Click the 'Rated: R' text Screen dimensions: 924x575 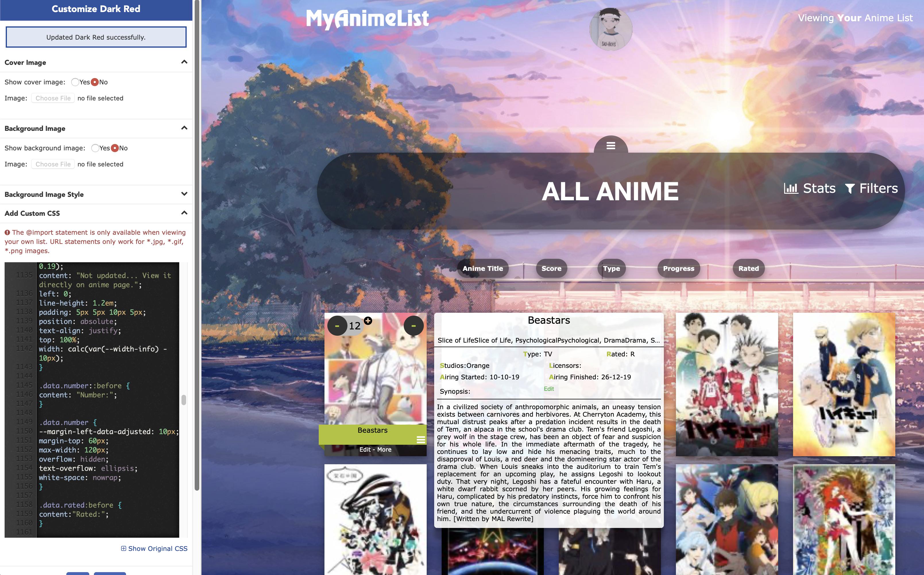(620, 354)
